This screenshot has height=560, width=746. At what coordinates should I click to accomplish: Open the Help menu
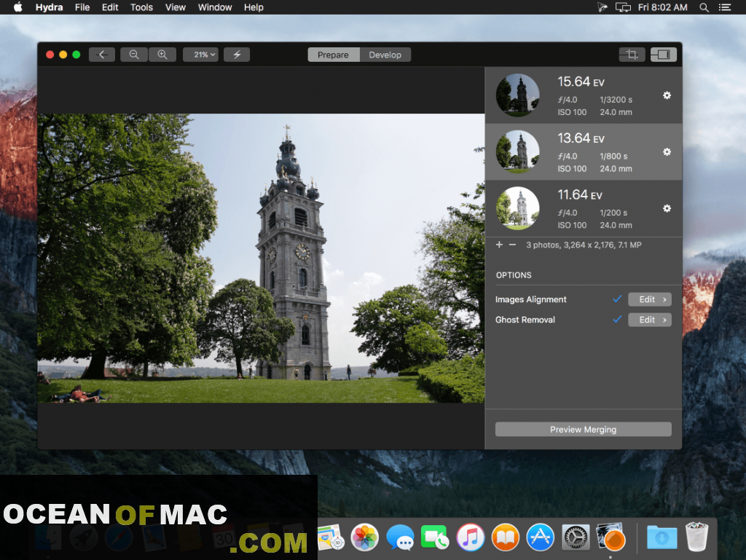(x=254, y=7)
